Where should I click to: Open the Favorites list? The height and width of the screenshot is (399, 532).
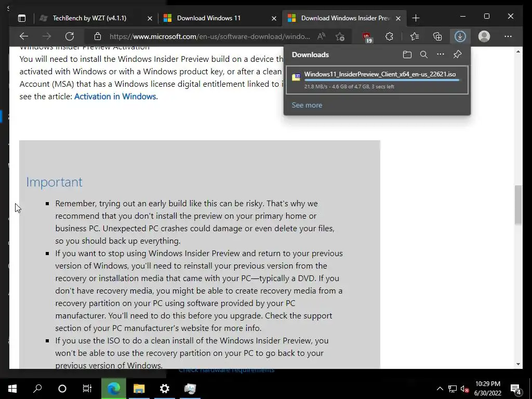(415, 36)
